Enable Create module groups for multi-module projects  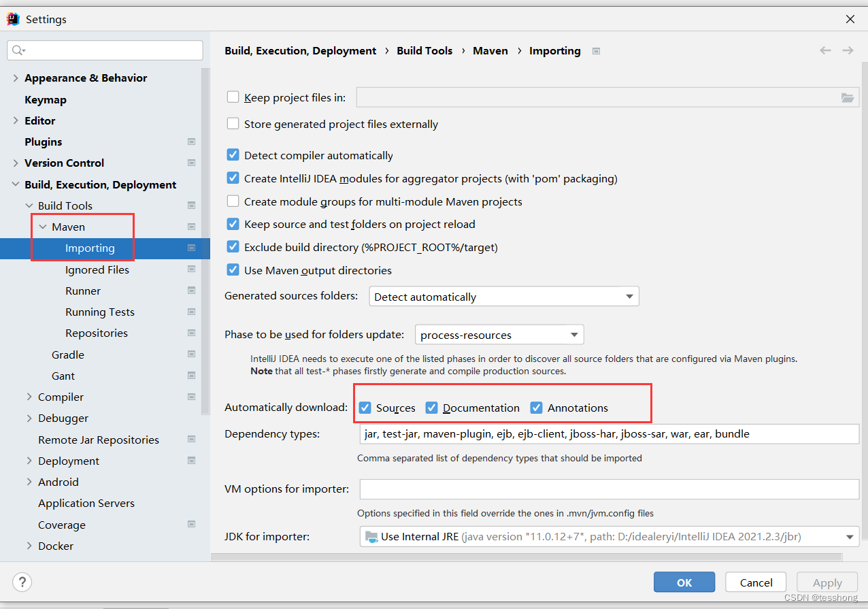pos(233,201)
